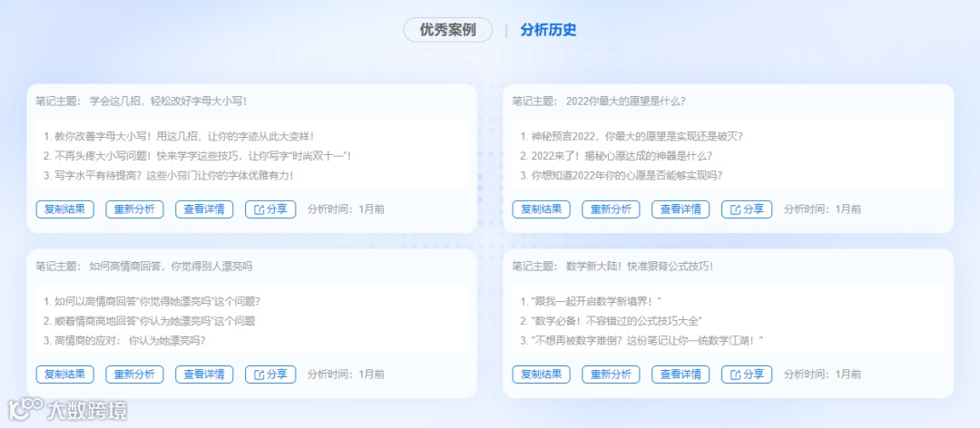Viewport: 980px width, 428px height.
Task: Click 分享 in 数学新大陆 card
Action: coord(747,374)
